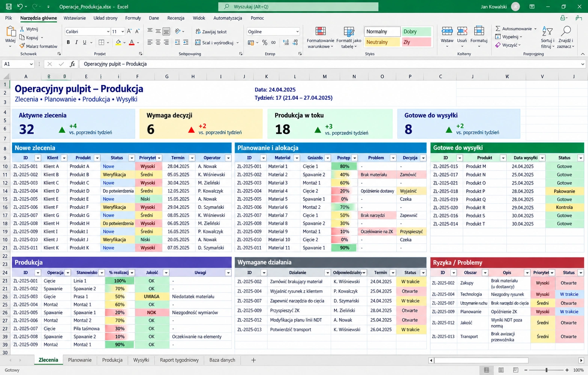Click the add new sheet plus button

click(253, 360)
